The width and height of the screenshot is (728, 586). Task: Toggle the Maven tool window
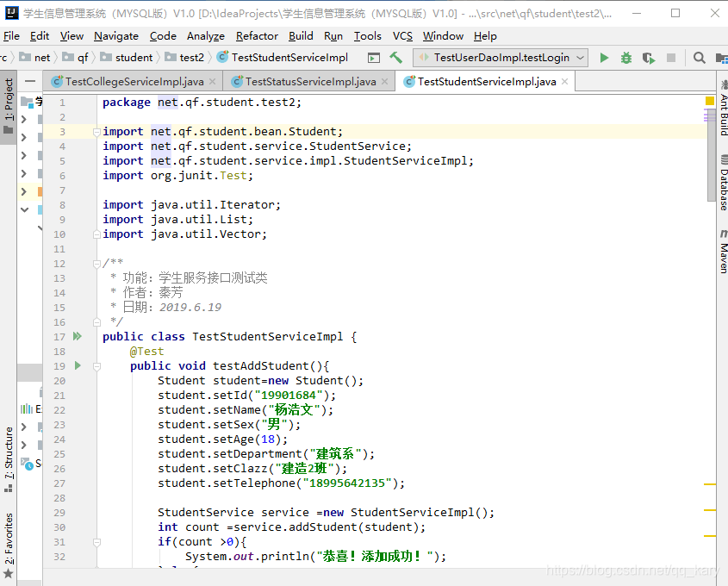pos(723,252)
